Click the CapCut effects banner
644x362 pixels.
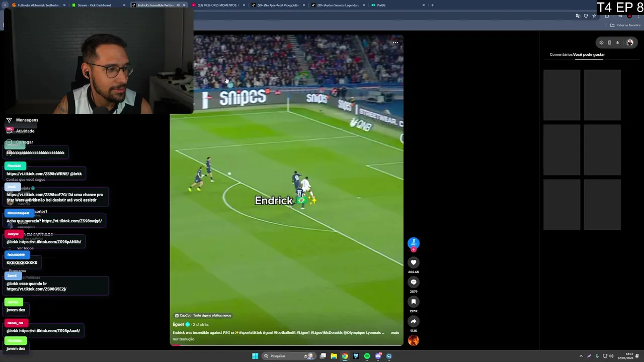(x=203, y=315)
